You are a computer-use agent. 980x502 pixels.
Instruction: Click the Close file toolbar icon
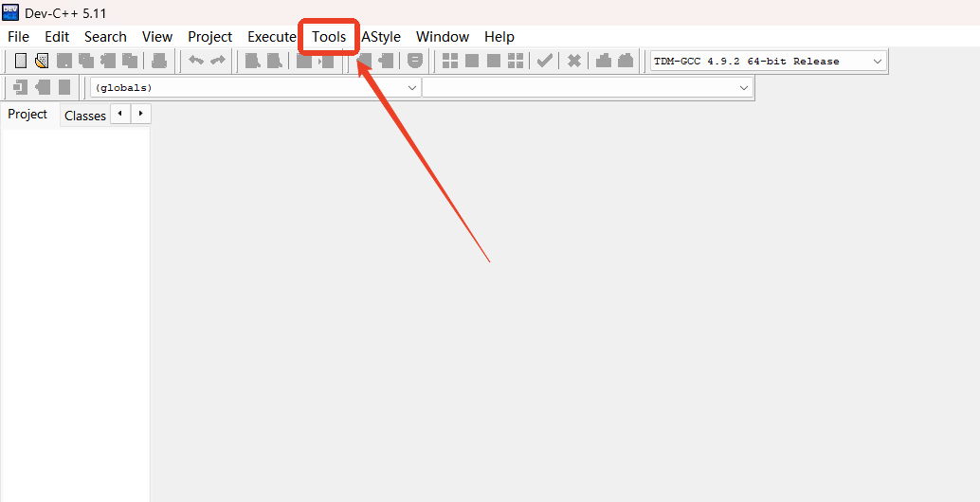click(x=107, y=61)
